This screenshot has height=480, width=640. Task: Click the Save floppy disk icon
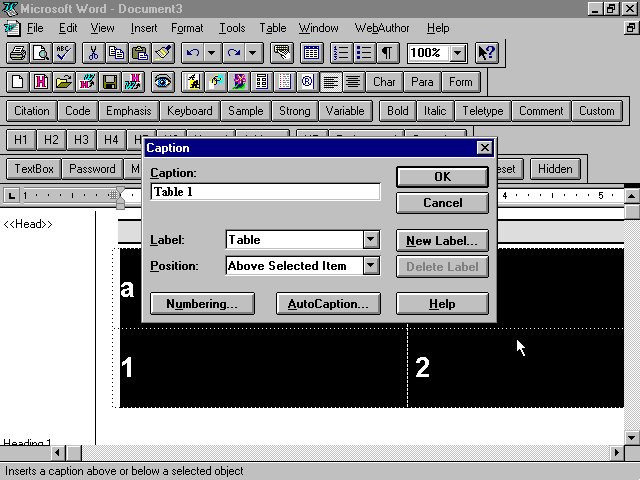[x=110, y=82]
